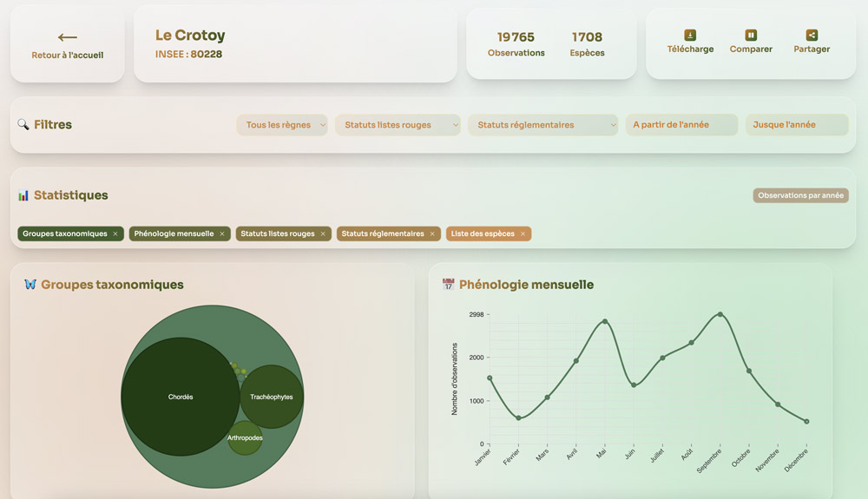Screen dimensions: 868x499
Task: Toggle off the Phénologie mensuelle chip
Action: click(x=222, y=234)
